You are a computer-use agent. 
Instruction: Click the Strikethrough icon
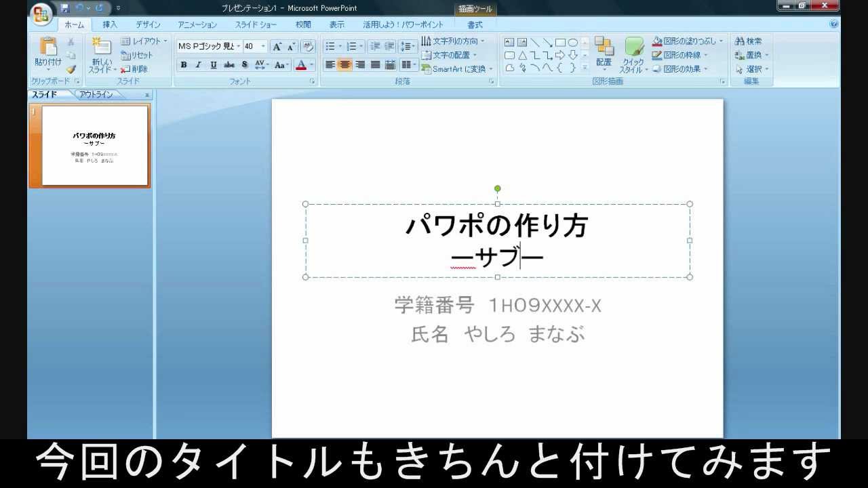(229, 65)
